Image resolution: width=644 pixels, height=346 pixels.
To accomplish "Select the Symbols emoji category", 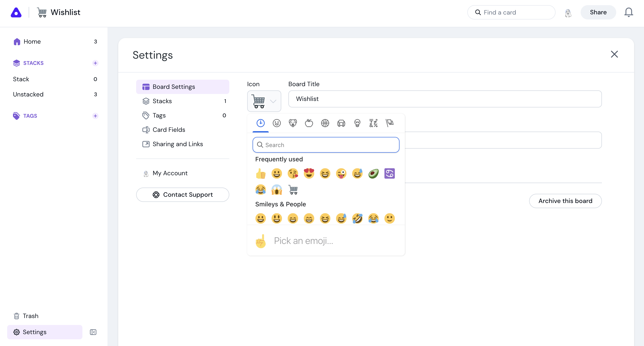I will pyautogui.click(x=373, y=123).
